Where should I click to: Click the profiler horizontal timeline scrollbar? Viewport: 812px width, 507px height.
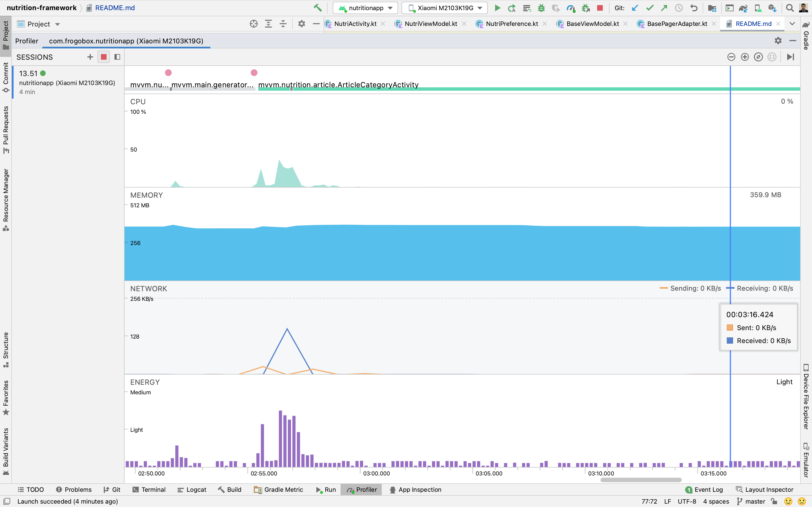click(x=641, y=480)
